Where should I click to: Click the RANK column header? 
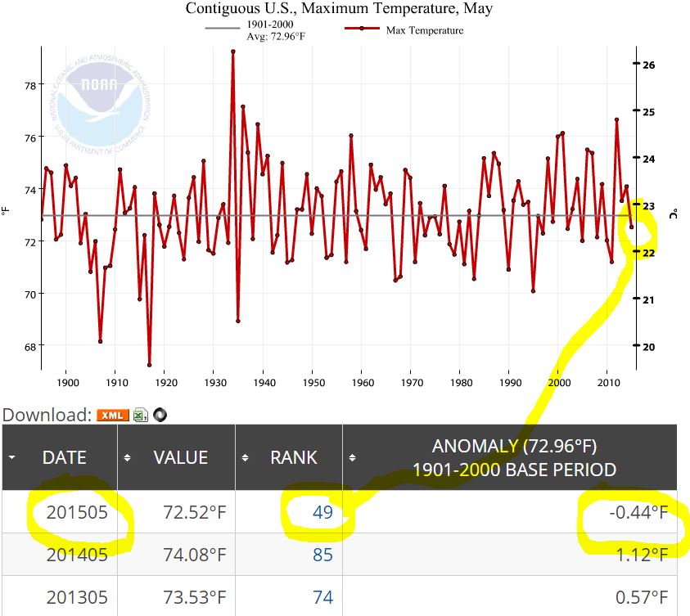click(293, 457)
